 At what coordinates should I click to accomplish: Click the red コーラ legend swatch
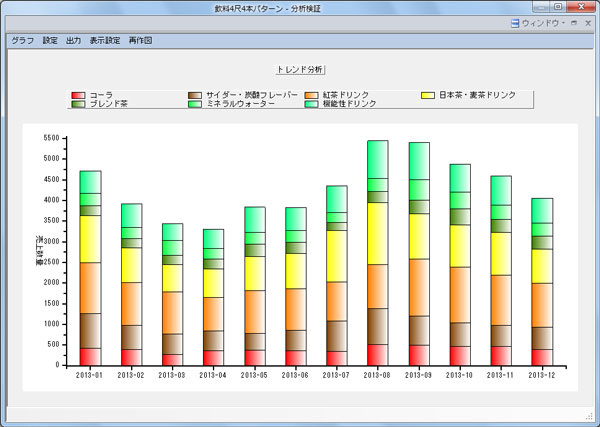click(78, 95)
